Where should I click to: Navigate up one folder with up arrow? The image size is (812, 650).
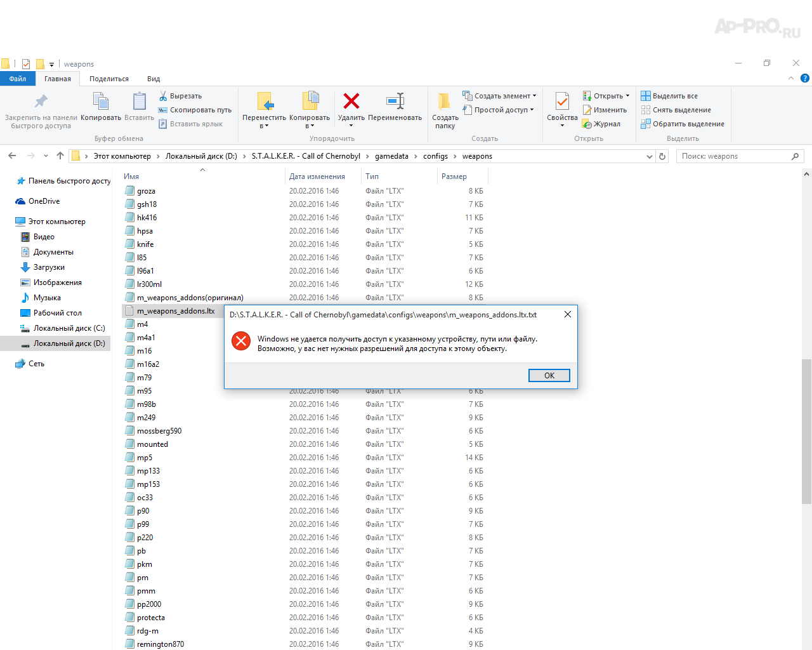point(60,156)
